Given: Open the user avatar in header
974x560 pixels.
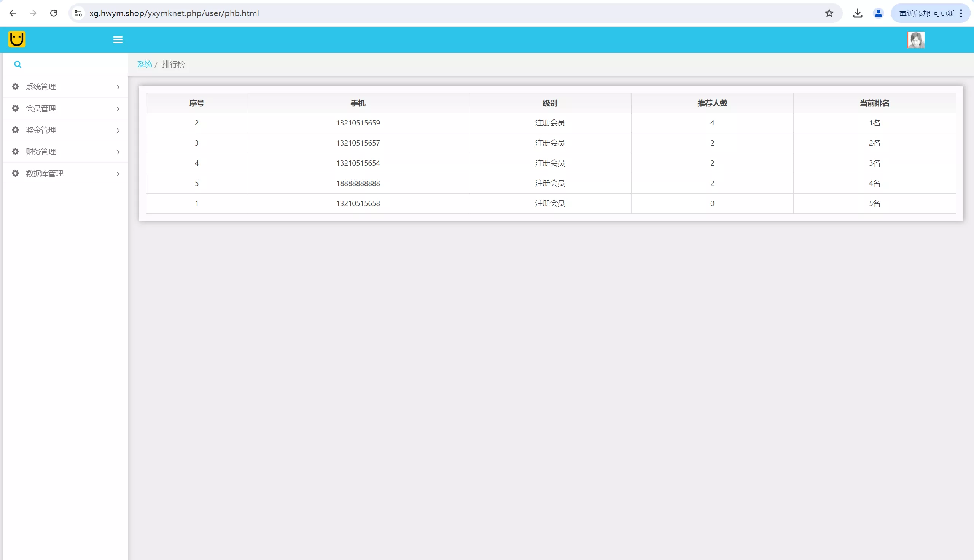Looking at the screenshot, I should click(915, 40).
